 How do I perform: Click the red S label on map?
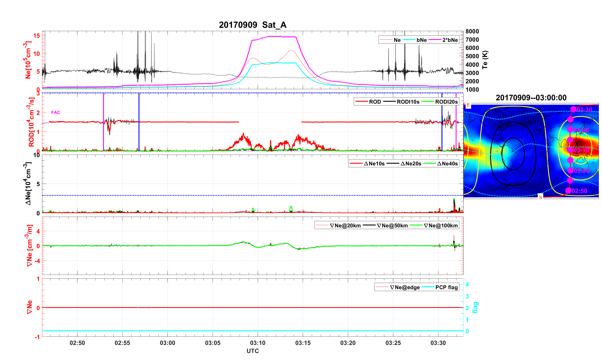tap(540, 197)
